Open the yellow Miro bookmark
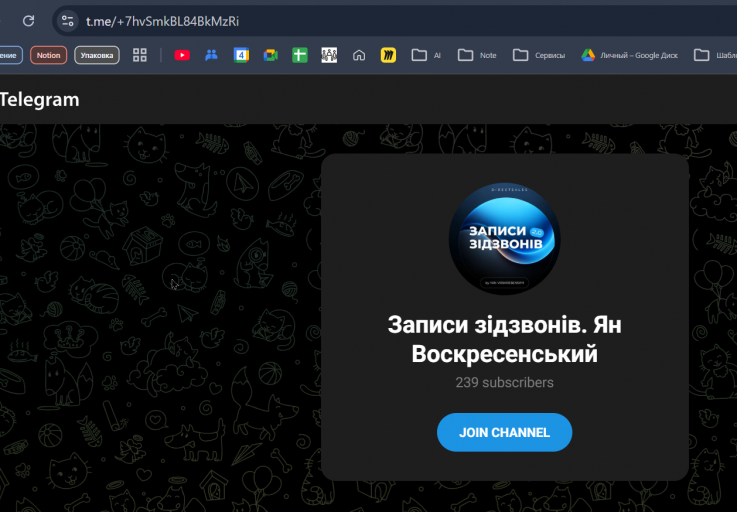Screen dimensions: 737x512 (x=388, y=55)
